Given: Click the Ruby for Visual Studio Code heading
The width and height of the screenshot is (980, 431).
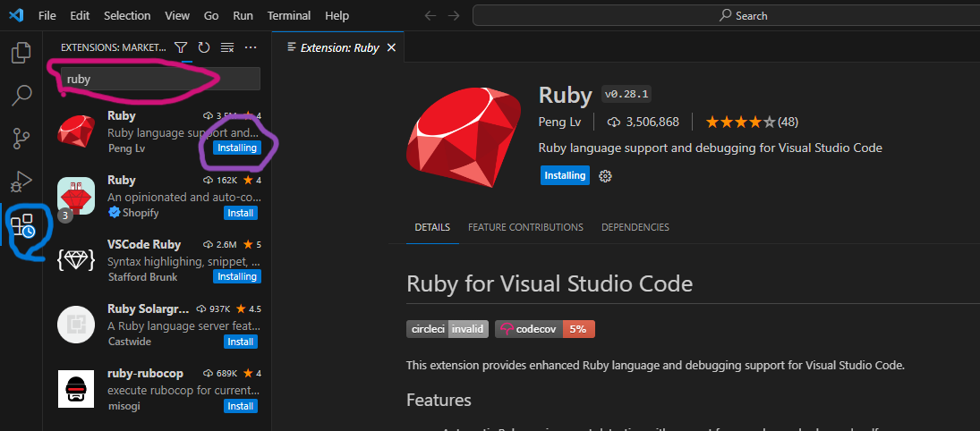Looking at the screenshot, I should click(x=550, y=283).
